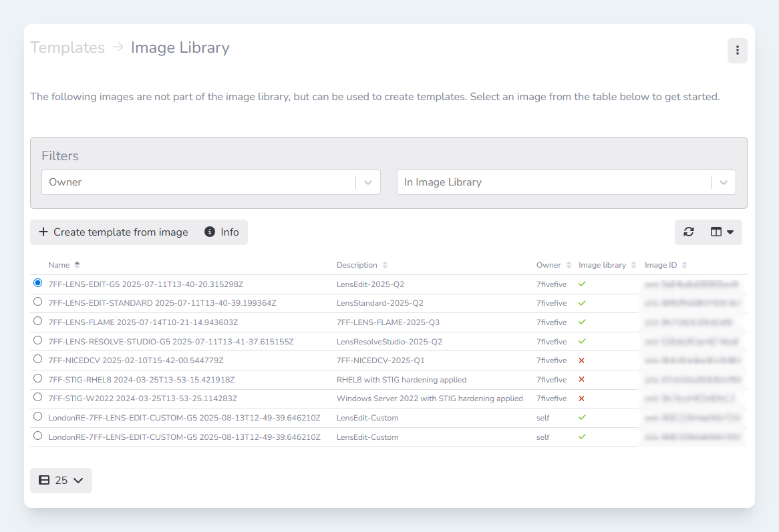The image size is (779, 532).
Task: Select the 7FF-NICEDCV image radio button
Action: pyautogui.click(x=37, y=360)
